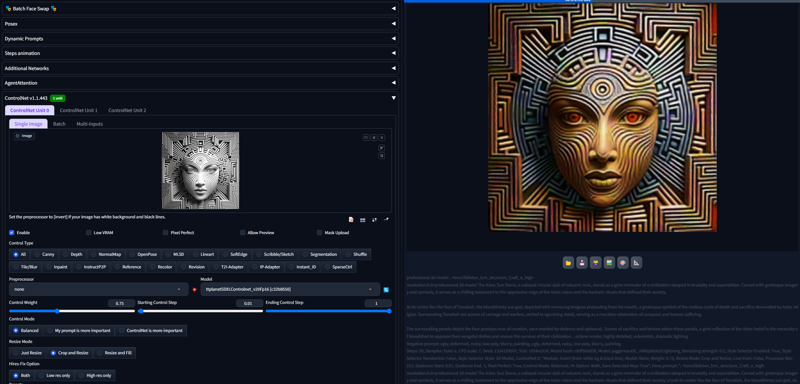This screenshot has width=800, height=384.
Task: Click the run preprocessor explosion icon
Action: pyautogui.click(x=194, y=290)
